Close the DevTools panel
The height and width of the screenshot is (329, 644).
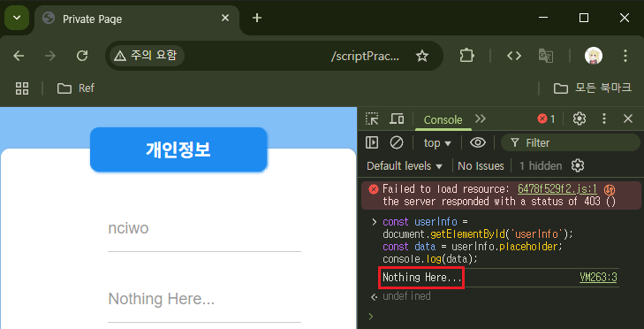pos(627,119)
